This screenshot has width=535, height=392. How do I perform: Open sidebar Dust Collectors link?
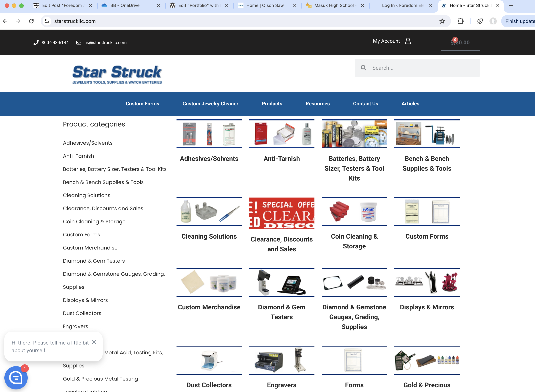[x=82, y=313]
